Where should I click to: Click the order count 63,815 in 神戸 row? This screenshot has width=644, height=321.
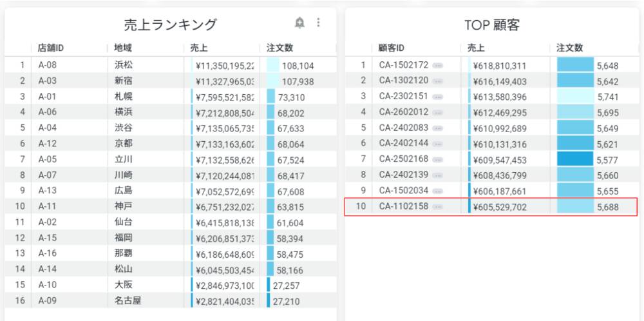[x=290, y=207]
